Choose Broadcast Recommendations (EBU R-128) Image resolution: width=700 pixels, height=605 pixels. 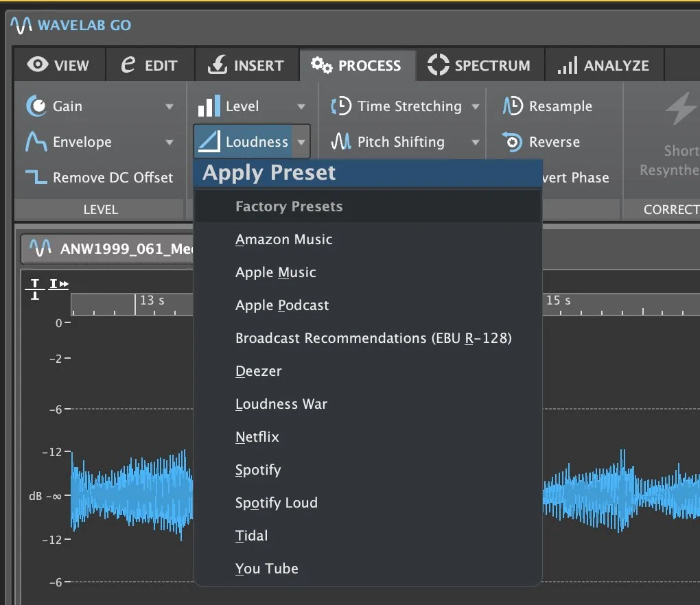(x=369, y=339)
